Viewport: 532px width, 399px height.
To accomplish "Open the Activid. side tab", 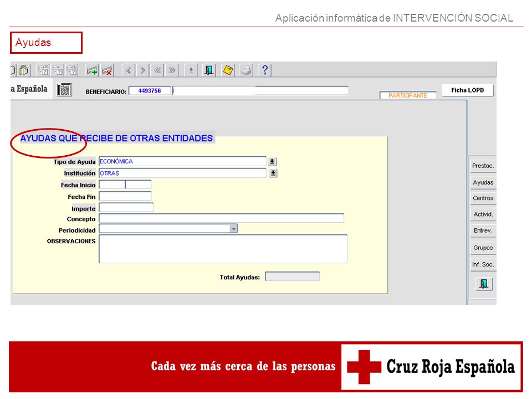I will pyautogui.click(x=483, y=214).
